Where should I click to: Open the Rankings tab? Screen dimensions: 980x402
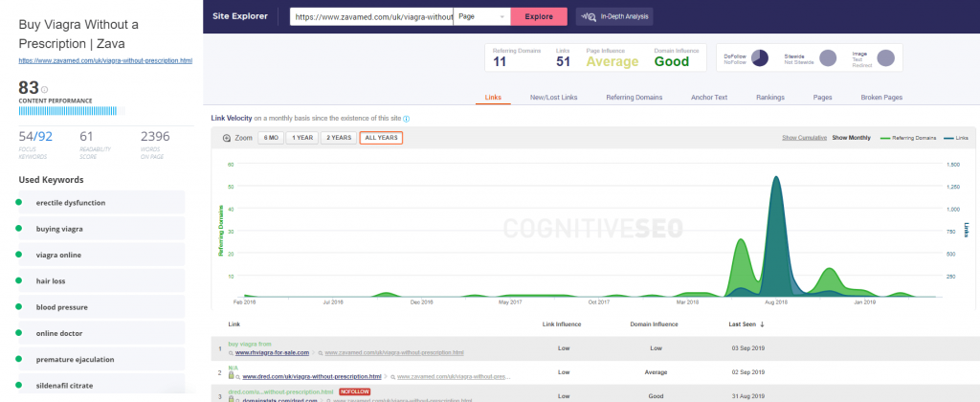tap(770, 98)
